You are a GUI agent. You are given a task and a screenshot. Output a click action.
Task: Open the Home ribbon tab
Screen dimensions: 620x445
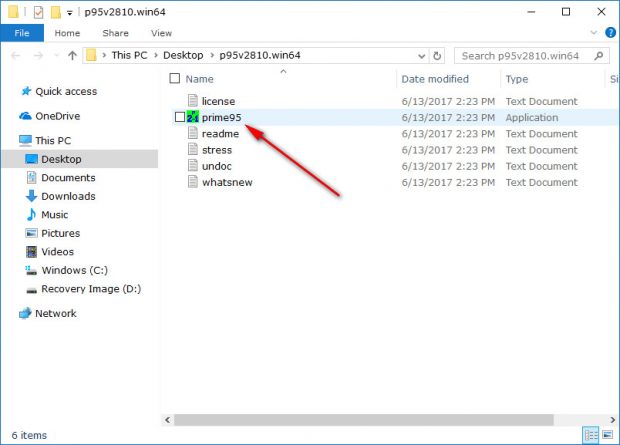coord(67,33)
